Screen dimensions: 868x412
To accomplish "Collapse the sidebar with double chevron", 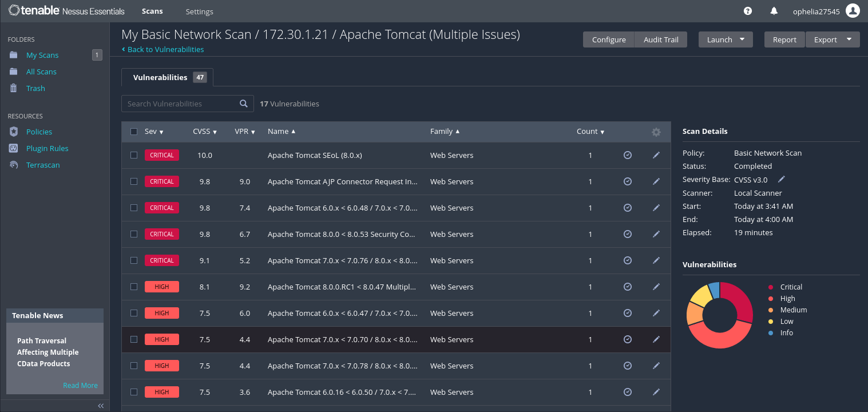I will coord(101,406).
